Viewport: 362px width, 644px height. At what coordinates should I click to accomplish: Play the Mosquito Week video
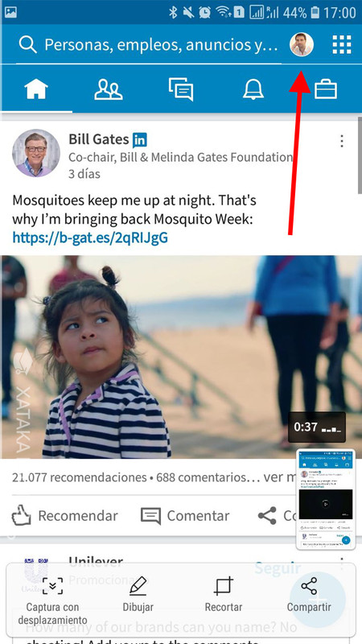coord(181,357)
